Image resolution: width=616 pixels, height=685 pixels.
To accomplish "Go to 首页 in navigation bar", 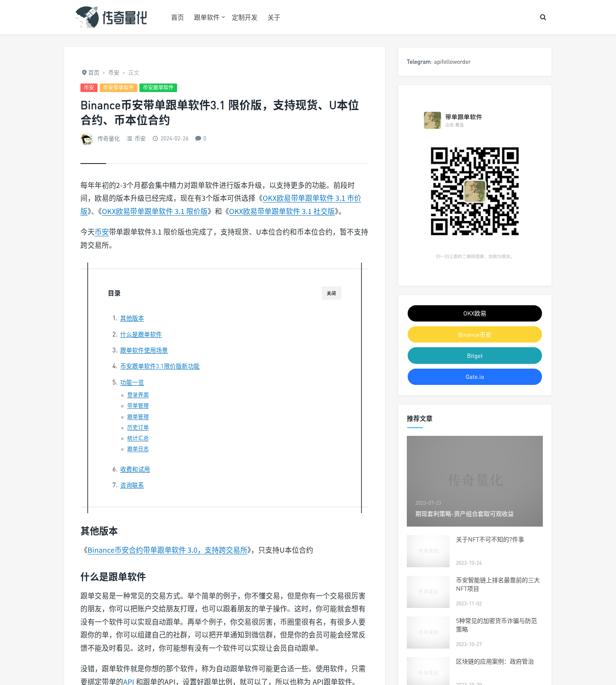I will [177, 17].
